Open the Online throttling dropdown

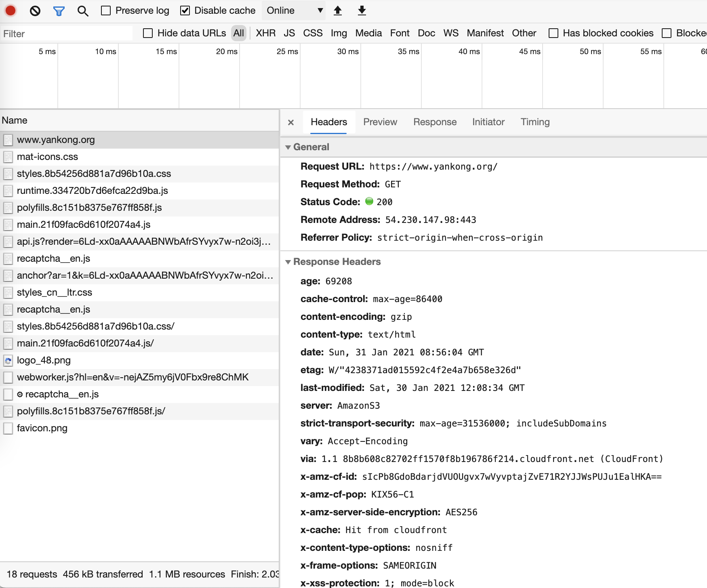pos(294,10)
